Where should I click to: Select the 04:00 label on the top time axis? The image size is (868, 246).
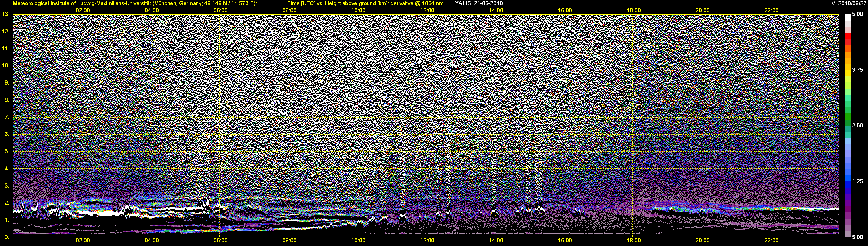coord(152,10)
